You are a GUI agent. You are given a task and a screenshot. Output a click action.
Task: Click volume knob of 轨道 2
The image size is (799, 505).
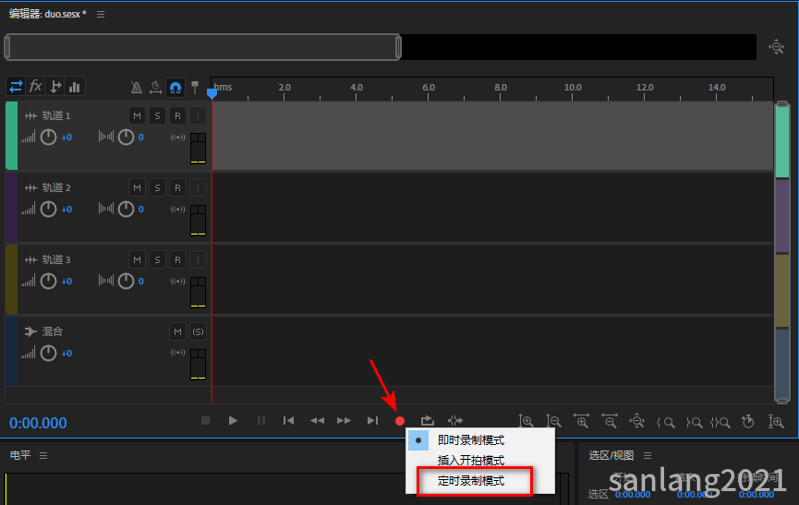(x=48, y=209)
